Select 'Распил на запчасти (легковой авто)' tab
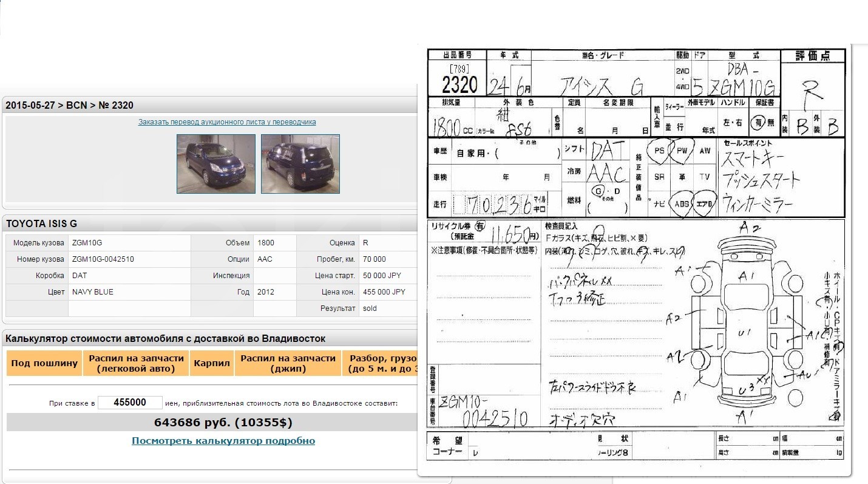This screenshot has width=868, height=484. [136, 363]
